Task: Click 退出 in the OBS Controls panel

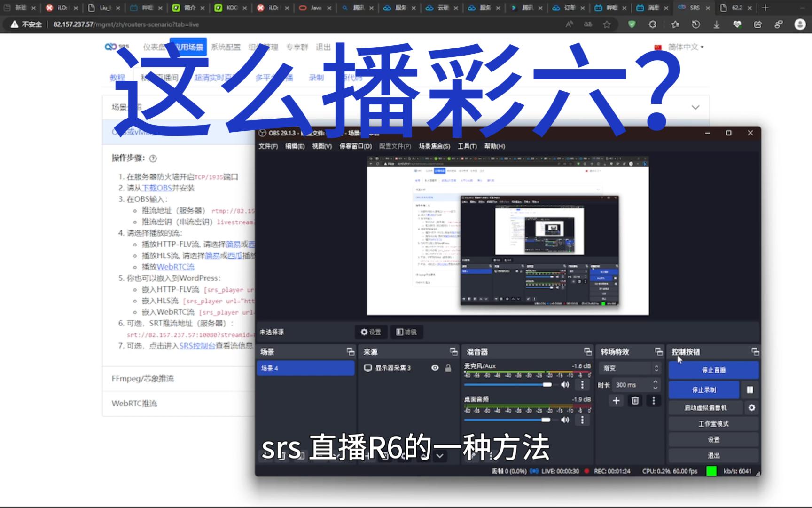Action: pos(713,456)
